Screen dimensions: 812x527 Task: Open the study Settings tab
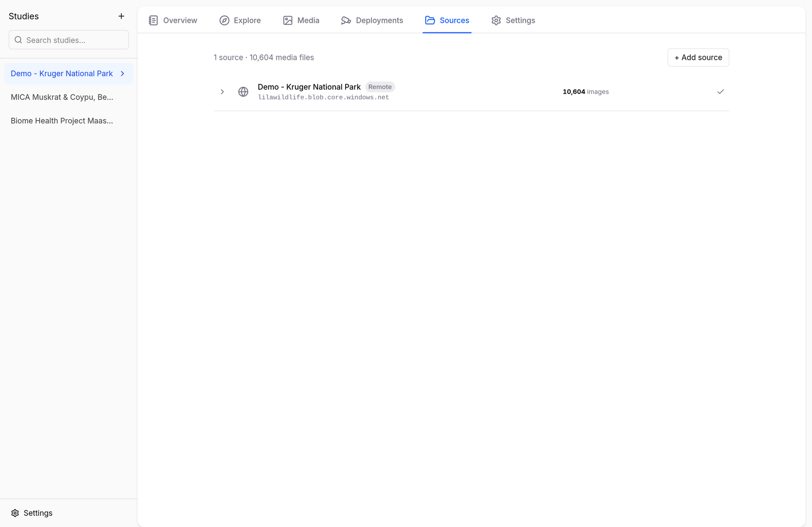514,20
